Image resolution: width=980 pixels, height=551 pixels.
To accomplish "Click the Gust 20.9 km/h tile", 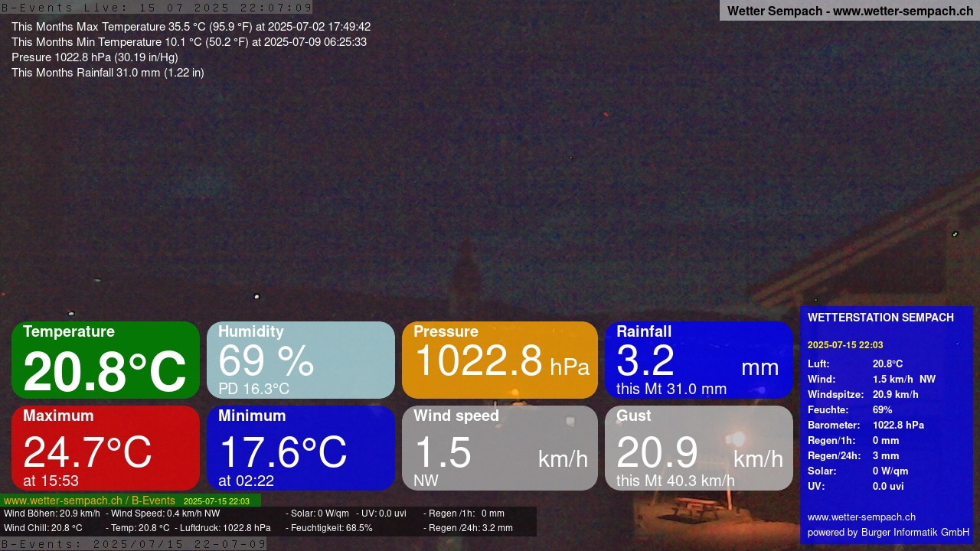I will click(x=699, y=448).
